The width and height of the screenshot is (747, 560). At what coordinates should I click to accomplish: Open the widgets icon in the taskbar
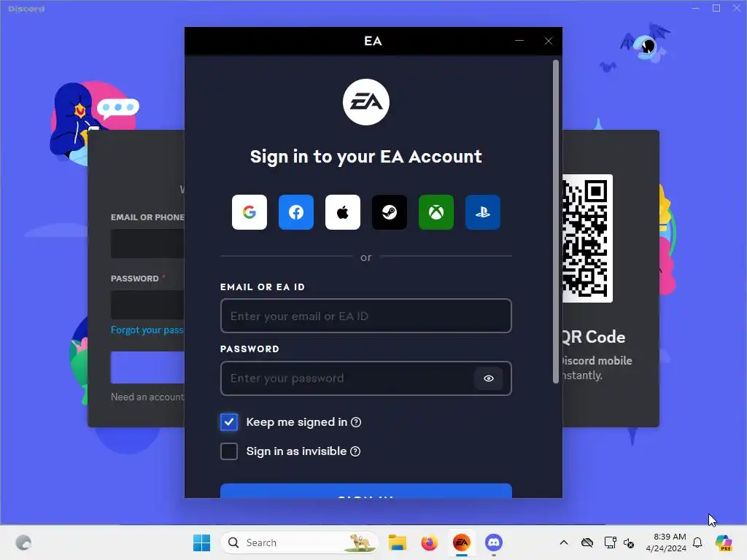[x=23, y=542]
